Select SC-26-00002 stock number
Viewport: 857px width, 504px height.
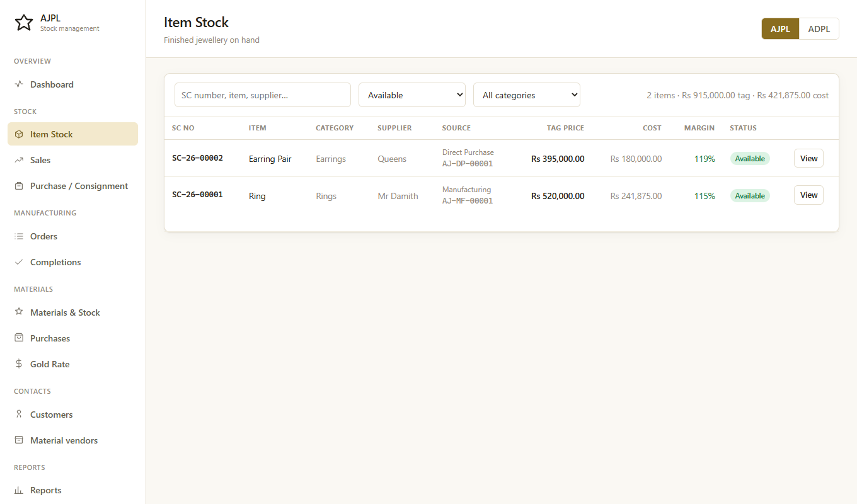point(197,158)
